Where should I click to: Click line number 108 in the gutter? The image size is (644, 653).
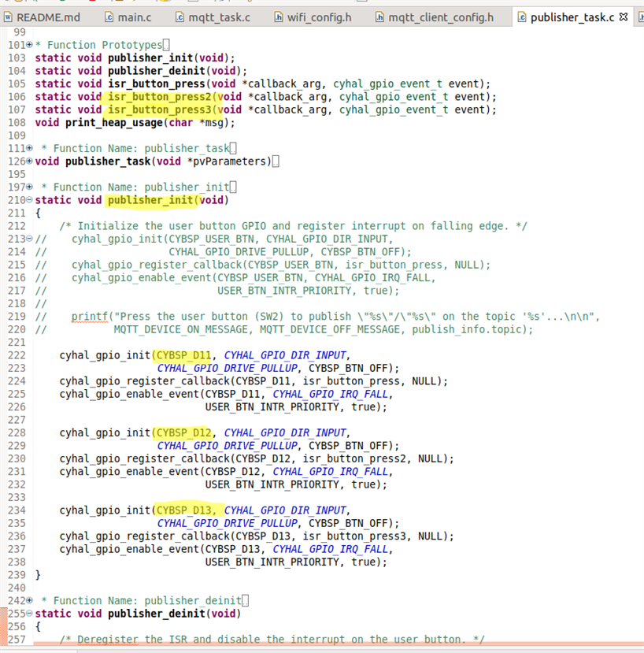tap(17, 122)
